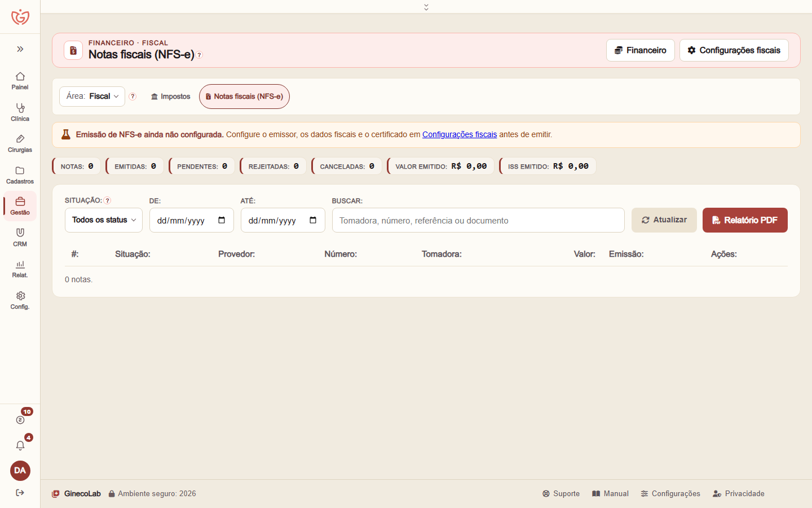The image size is (812, 508).
Task: Expand the sidebar with the double-chevron icon
Action: [x=20, y=49]
